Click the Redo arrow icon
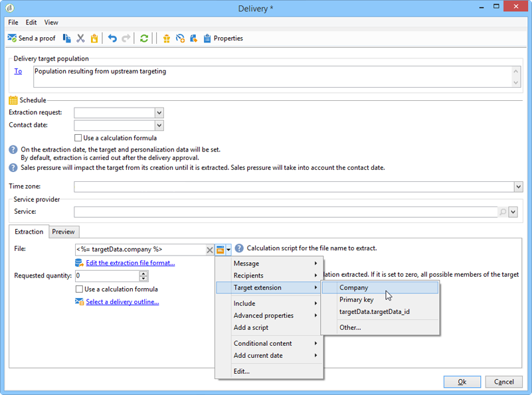This screenshot has height=395, width=532. coord(126,39)
